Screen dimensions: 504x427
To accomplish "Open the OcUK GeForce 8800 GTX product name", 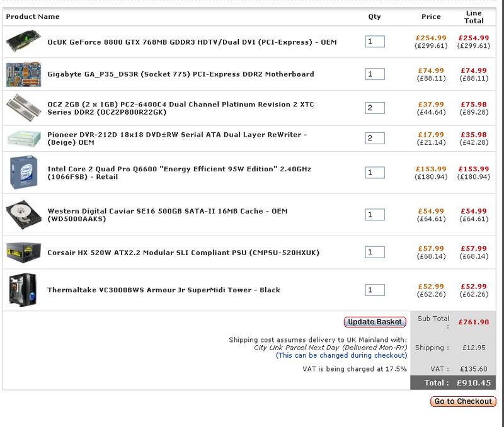I will coord(192,42).
